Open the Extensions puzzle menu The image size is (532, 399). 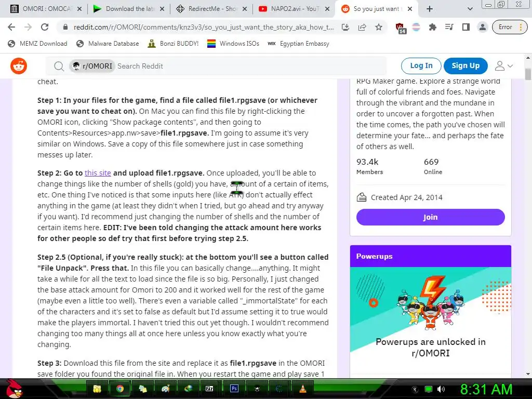click(433, 27)
